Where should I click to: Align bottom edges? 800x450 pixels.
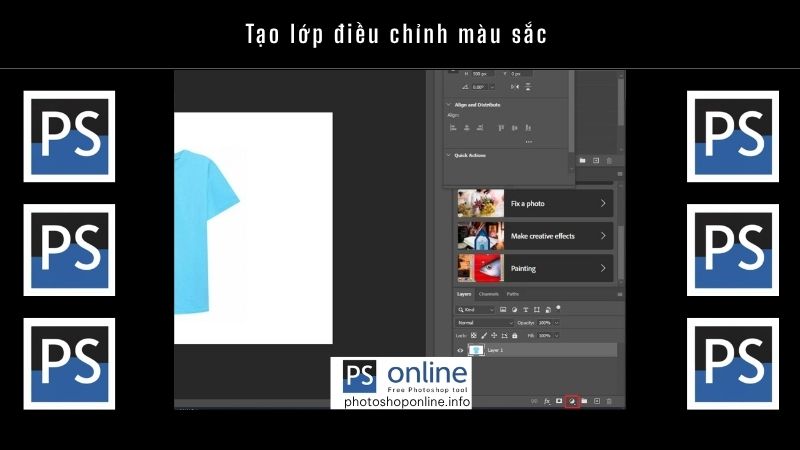pos(528,128)
